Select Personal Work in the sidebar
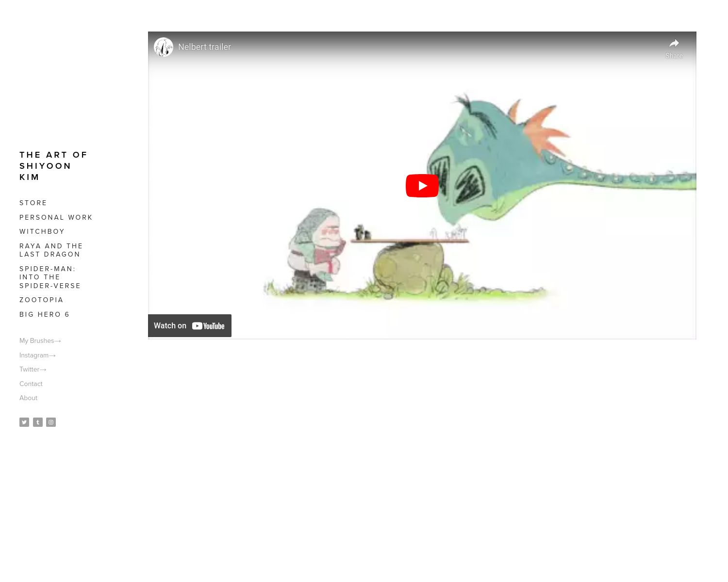Image resolution: width=728 pixels, height=582 pixels. coord(56,218)
